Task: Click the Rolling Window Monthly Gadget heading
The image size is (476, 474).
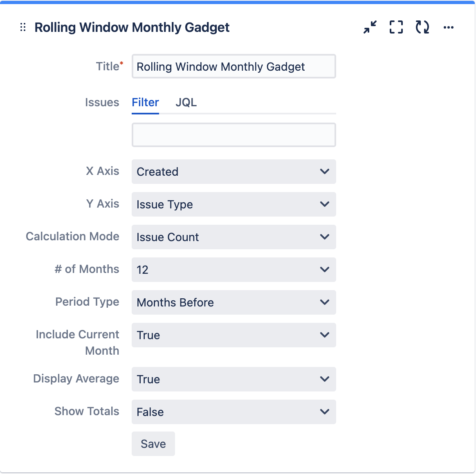Action: [x=132, y=27]
